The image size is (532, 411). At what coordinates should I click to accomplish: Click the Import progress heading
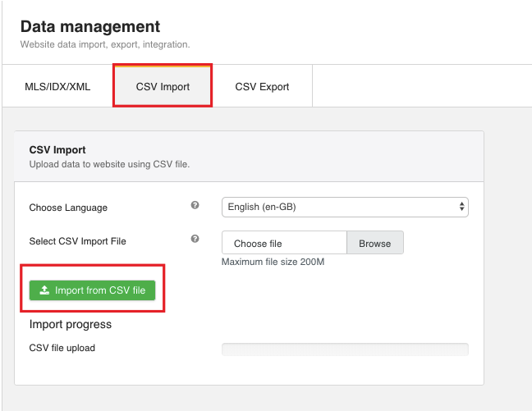click(71, 324)
